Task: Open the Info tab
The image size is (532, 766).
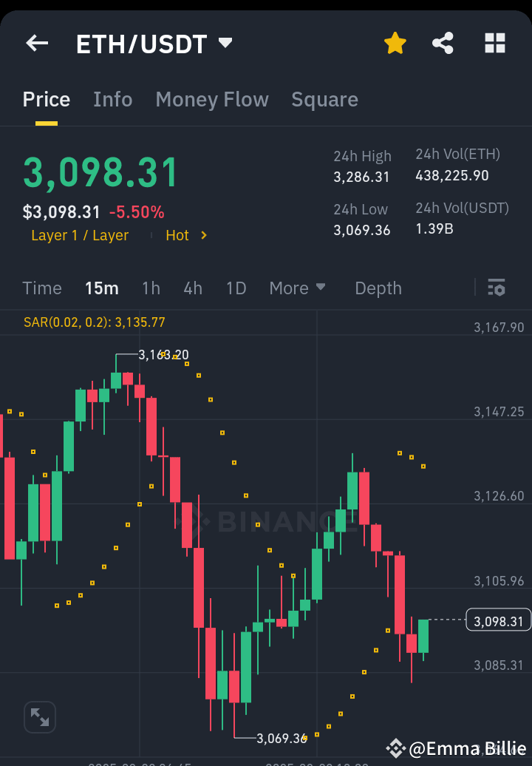Action: click(x=112, y=99)
